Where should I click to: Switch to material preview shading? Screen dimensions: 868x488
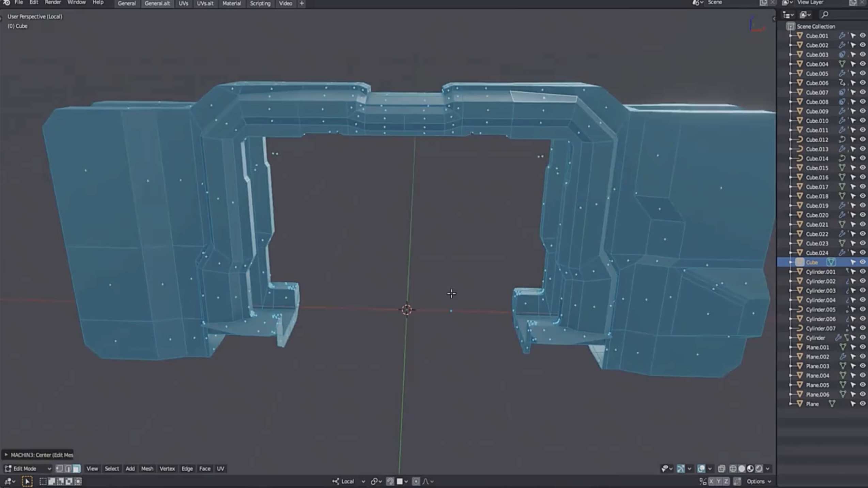(750, 469)
